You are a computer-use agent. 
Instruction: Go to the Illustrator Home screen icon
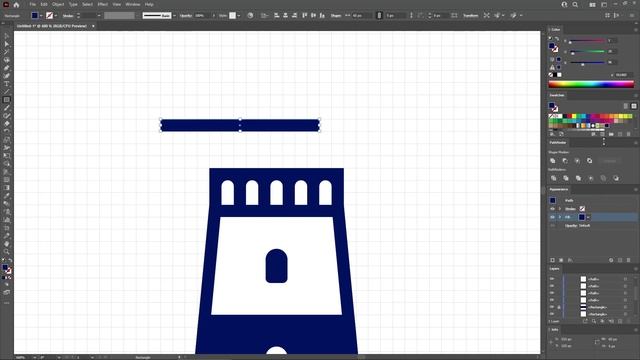[16, 4]
